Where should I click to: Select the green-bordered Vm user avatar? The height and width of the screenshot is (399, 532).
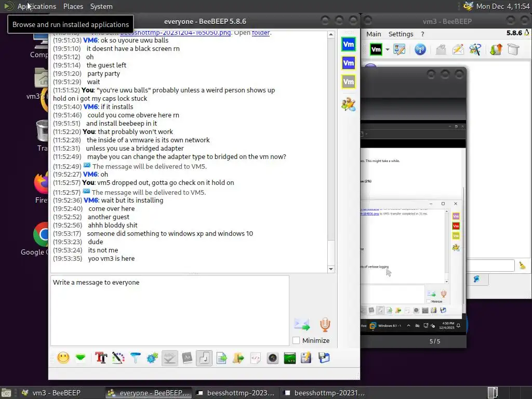click(x=349, y=45)
